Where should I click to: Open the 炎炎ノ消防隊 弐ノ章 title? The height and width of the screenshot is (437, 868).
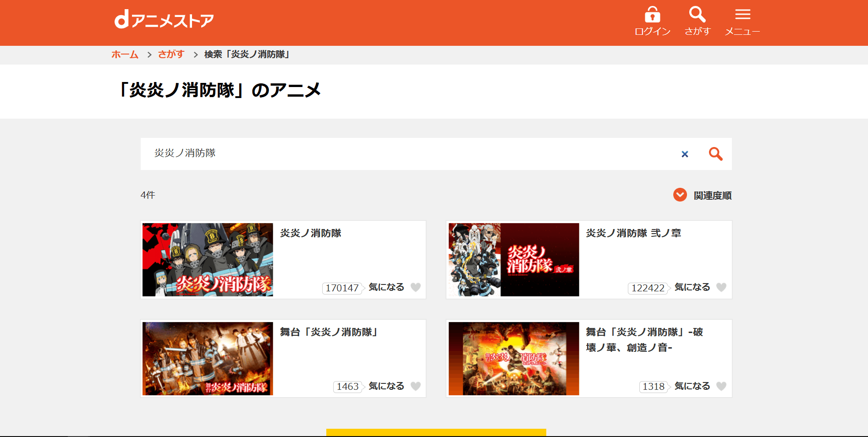[633, 233]
